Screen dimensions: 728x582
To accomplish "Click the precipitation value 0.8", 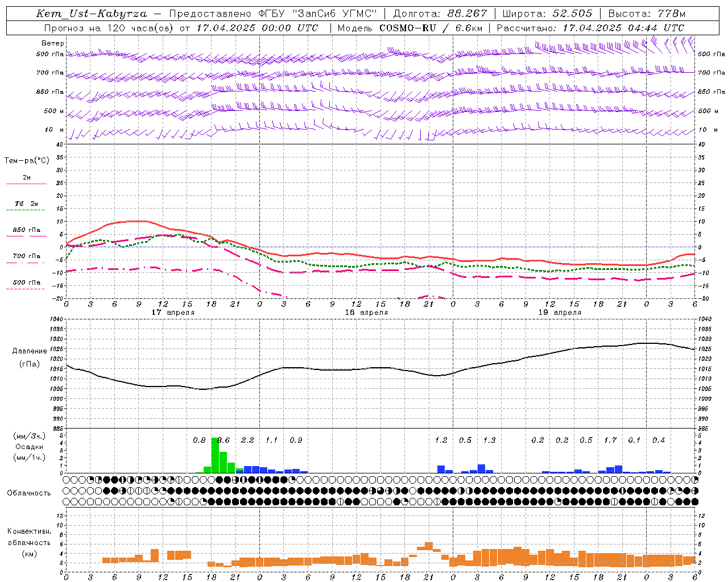I will [x=199, y=440].
